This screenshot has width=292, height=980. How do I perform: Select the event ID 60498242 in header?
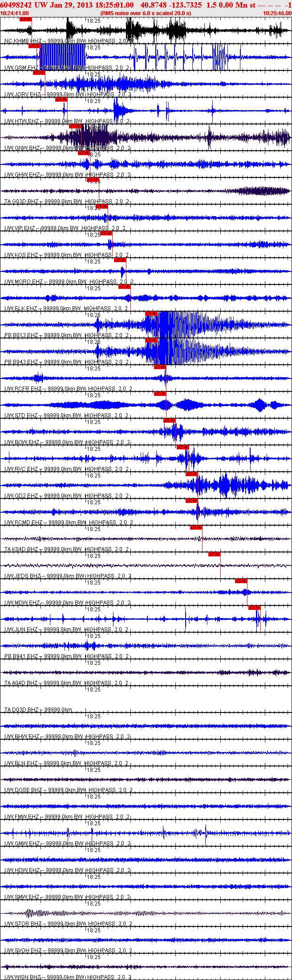[16, 5]
